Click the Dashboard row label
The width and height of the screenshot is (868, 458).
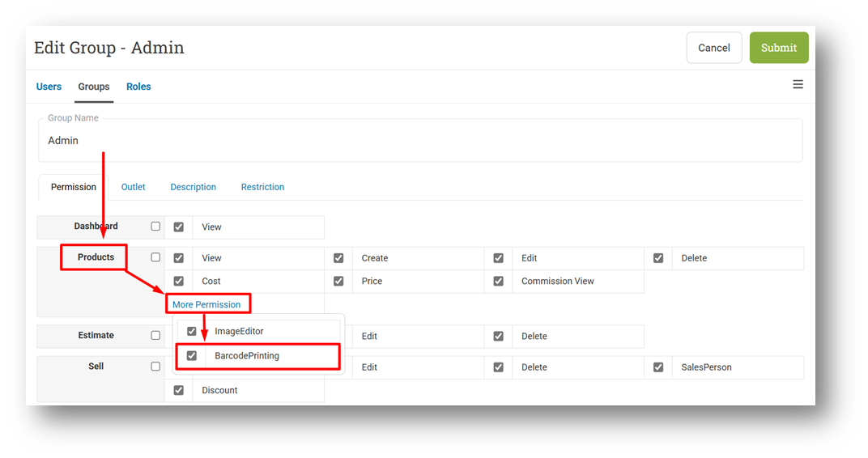tap(96, 226)
